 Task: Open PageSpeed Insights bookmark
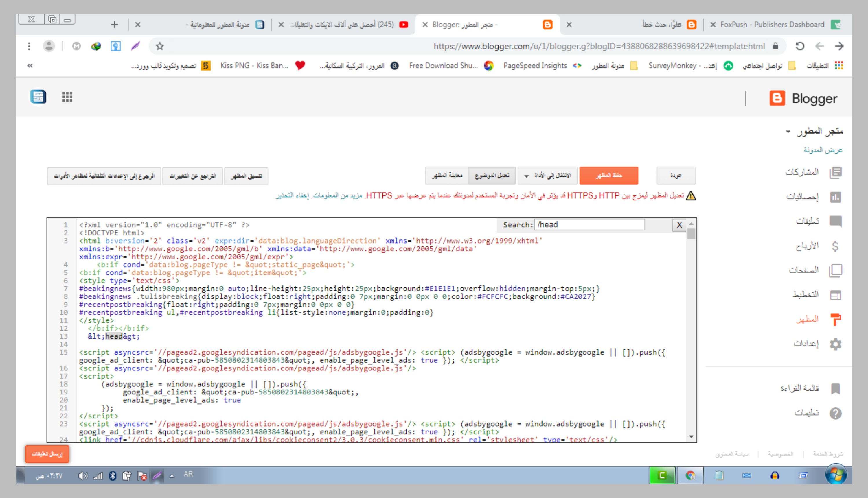pos(542,66)
